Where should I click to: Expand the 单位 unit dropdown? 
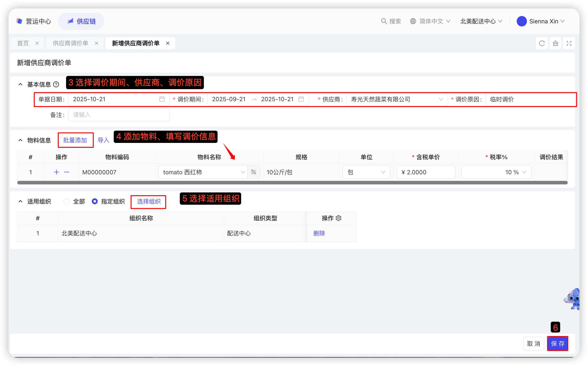pos(366,172)
